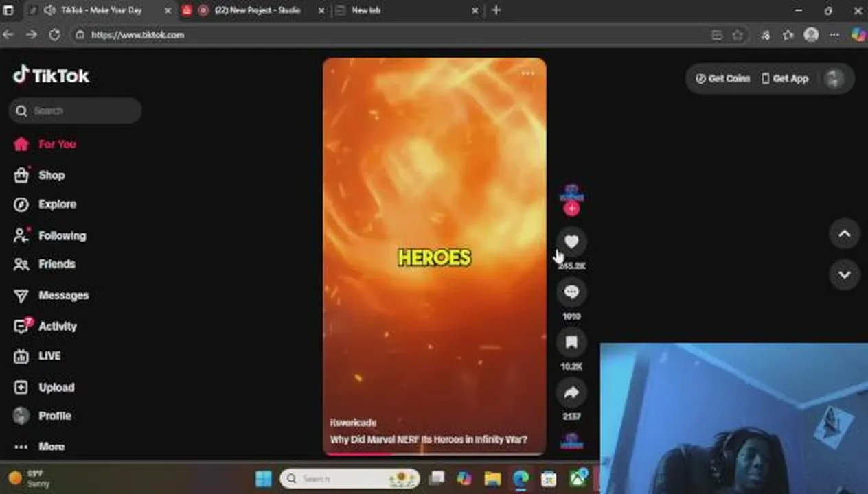Open Task View from the taskbar
Image resolution: width=868 pixels, height=494 pixels.
437,478
